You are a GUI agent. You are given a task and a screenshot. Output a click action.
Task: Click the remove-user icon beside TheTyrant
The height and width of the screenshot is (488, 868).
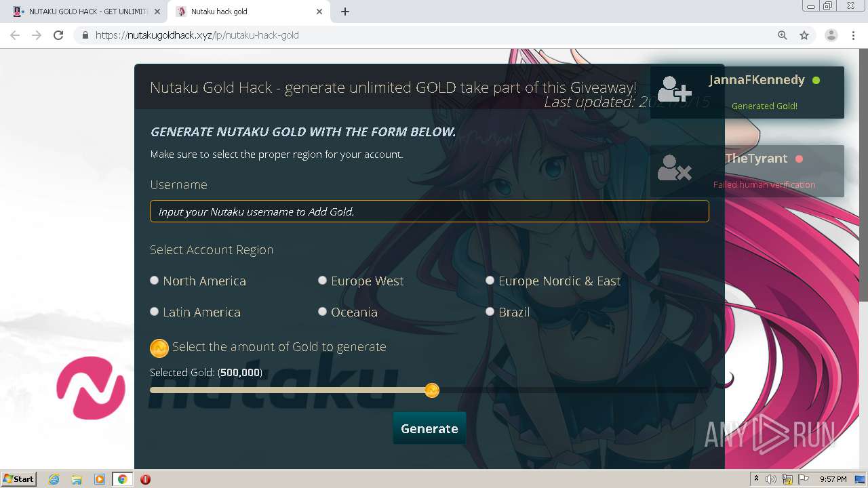click(674, 167)
